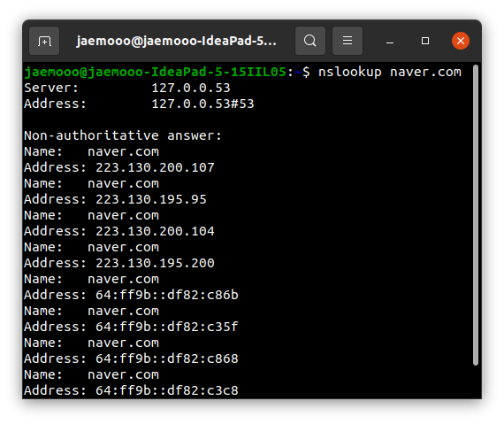Viewport: 504px width, 424px height.
Task: Click IP address 223.130.200.107
Action: 155,167
